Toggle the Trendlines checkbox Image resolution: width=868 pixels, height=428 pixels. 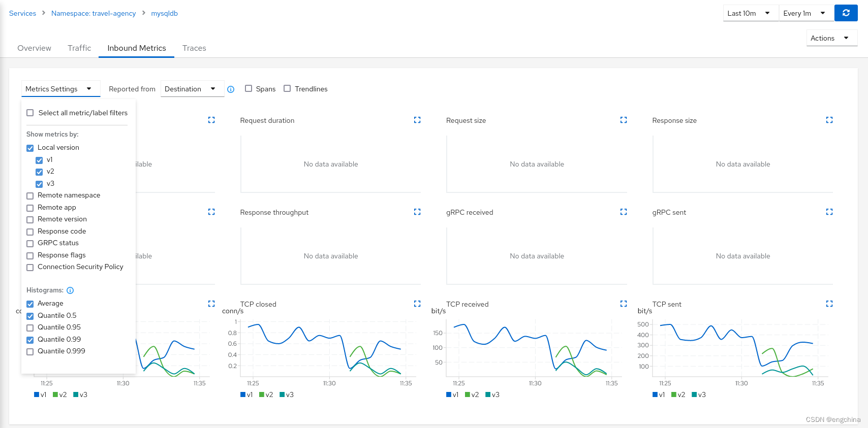[x=287, y=88]
